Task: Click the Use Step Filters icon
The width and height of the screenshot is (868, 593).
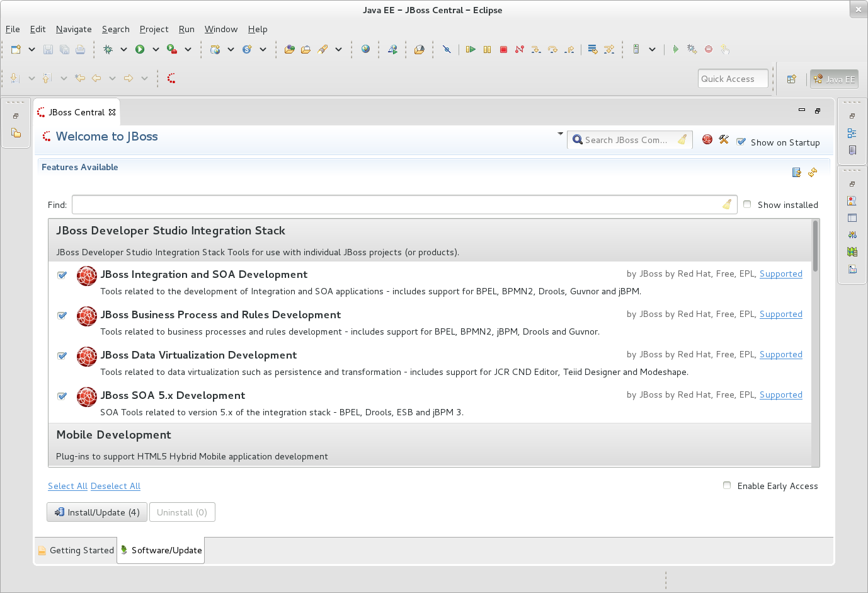Action: pyautogui.click(x=609, y=49)
